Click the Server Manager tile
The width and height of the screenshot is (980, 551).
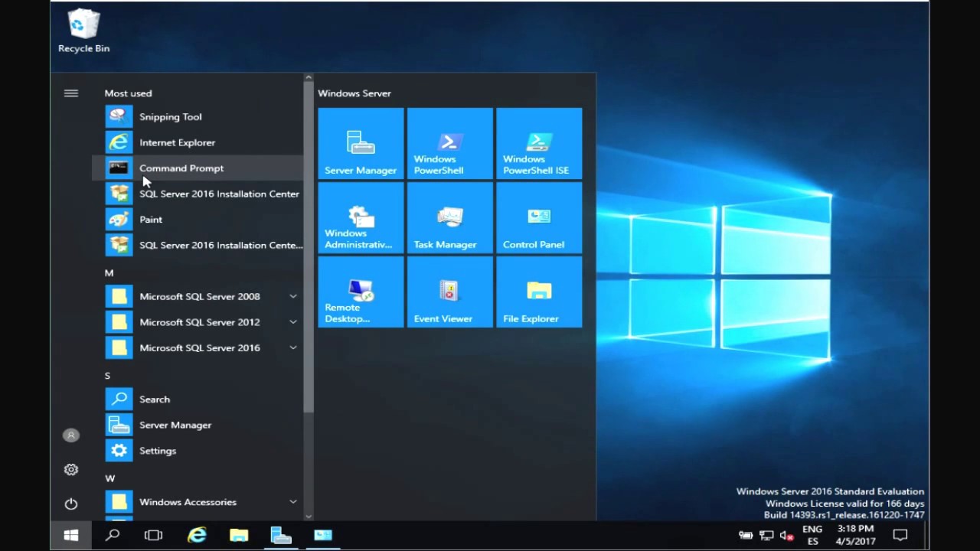click(361, 143)
